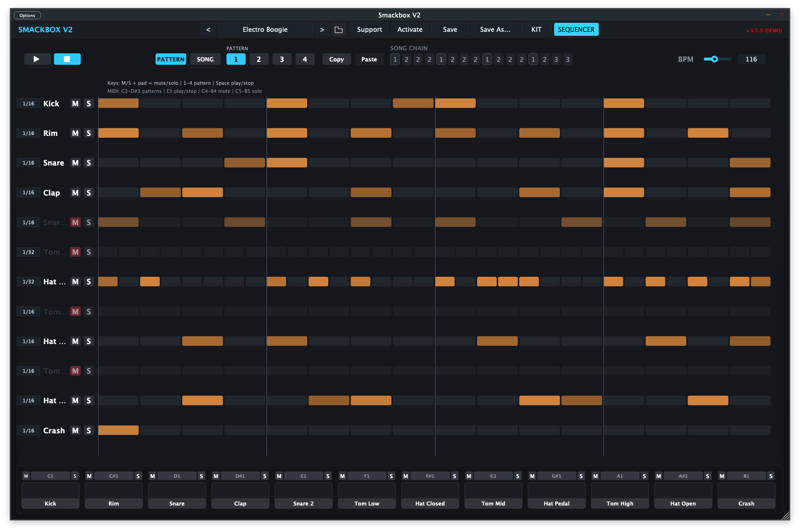Image resolution: width=800 pixels, height=532 pixels.
Task: Open Clap row 1/16 step division
Action: (x=28, y=192)
